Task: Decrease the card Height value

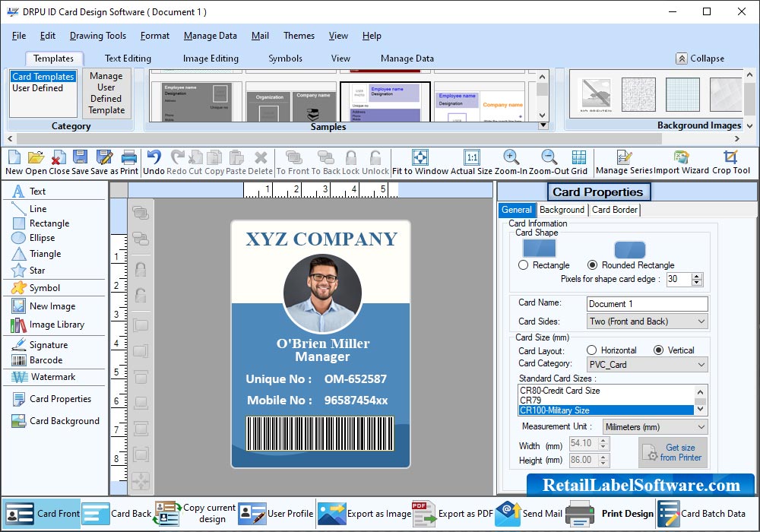Action: click(x=603, y=463)
